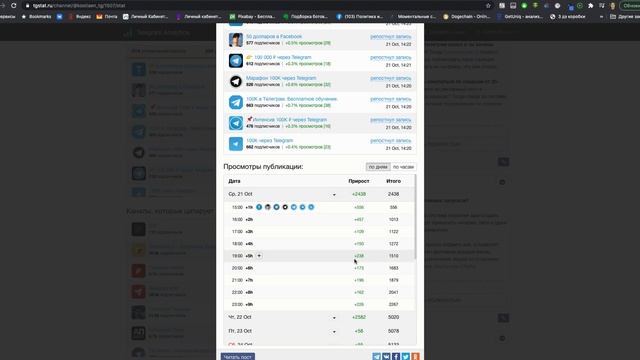Viewport: 640px width, 360px height.
Task: Switch views table to по дням
Action: [x=378, y=167]
